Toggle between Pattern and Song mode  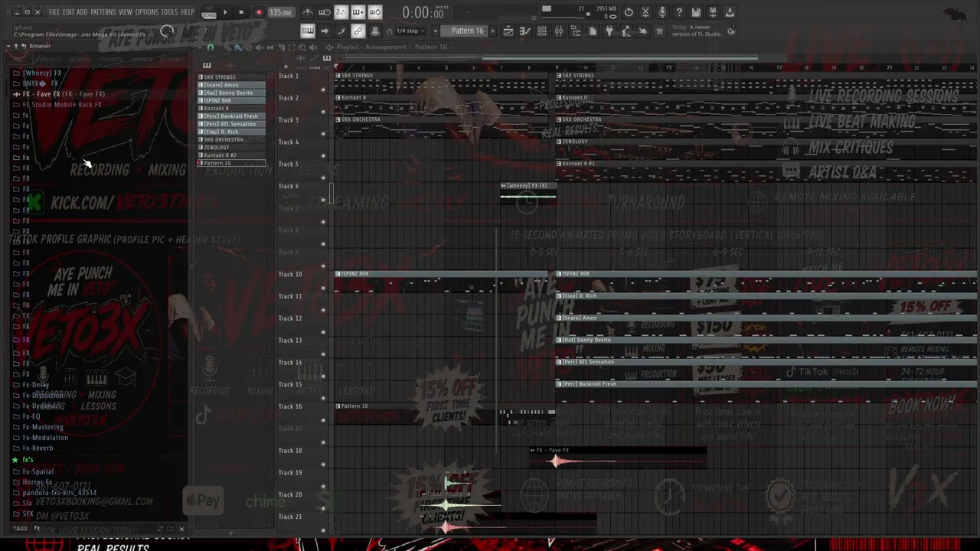[208, 12]
